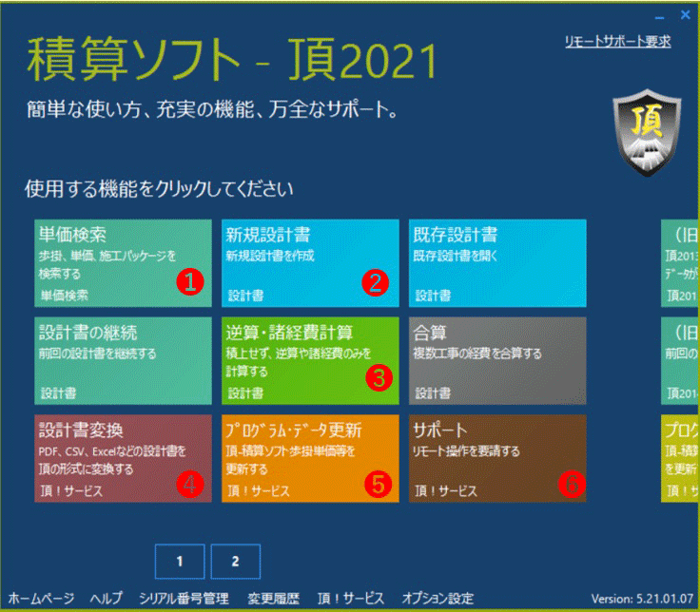Open シリアル番号管理
This screenshot has width=700, height=612.
pyautogui.click(x=184, y=599)
